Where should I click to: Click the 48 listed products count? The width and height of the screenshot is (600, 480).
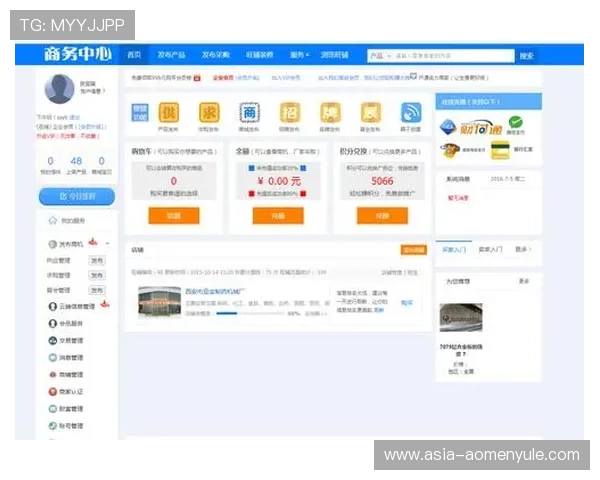(76, 161)
